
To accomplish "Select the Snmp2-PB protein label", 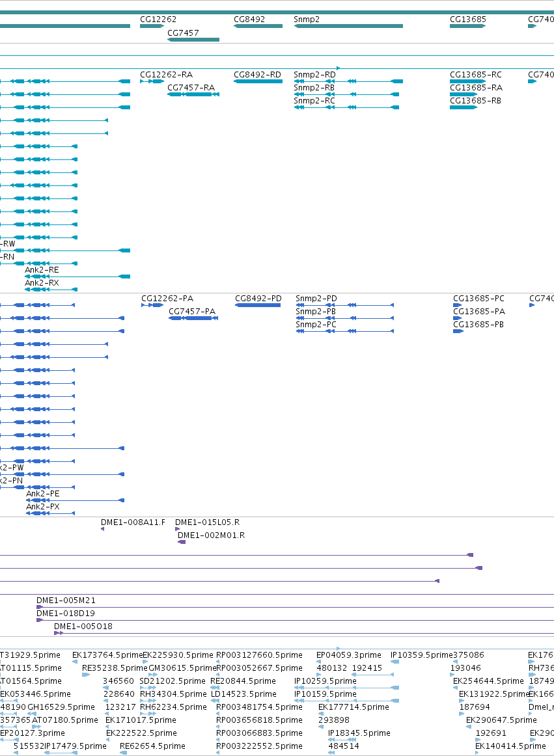I will [316, 312].
